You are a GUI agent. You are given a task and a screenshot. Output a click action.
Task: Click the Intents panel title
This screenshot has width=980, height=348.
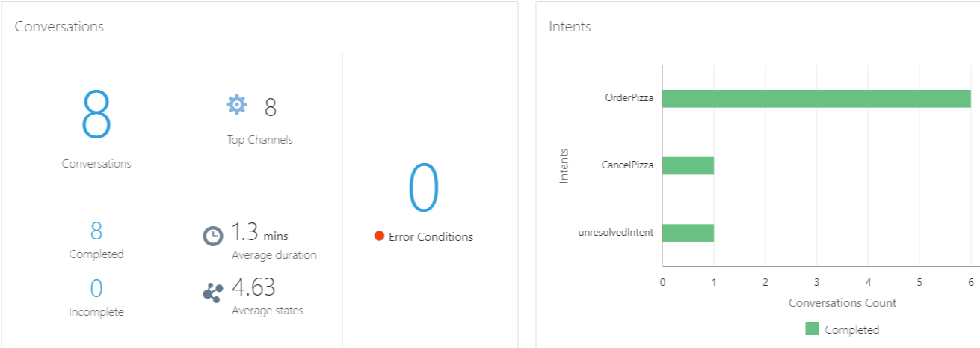point(570,26)
